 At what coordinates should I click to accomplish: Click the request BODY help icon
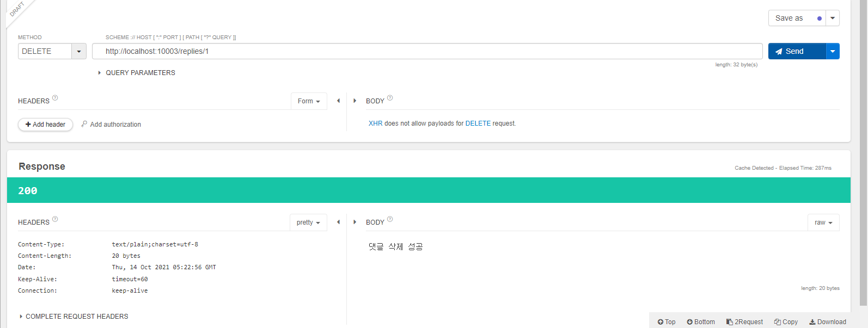[x=390, y=98]
